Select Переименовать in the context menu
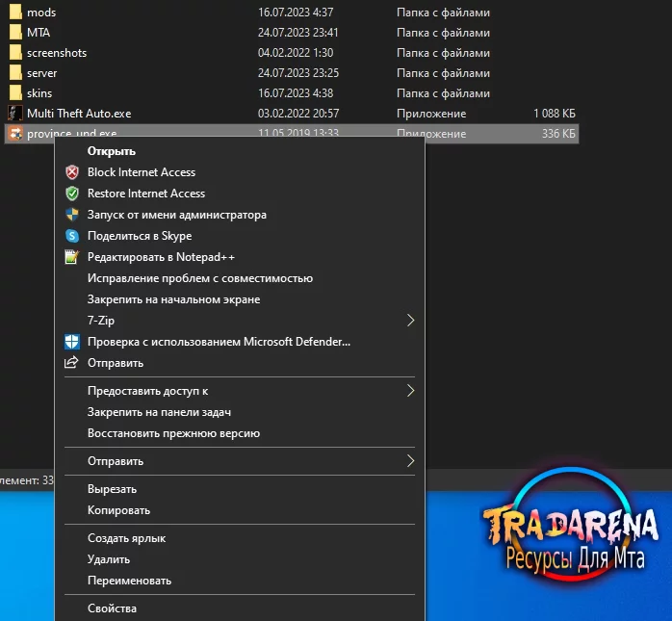 click(129, 581)
